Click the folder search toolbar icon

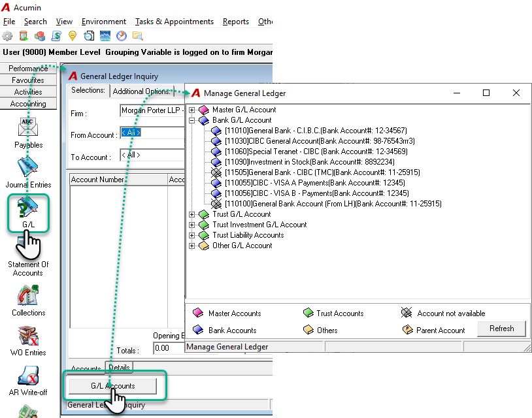point(138,36)
